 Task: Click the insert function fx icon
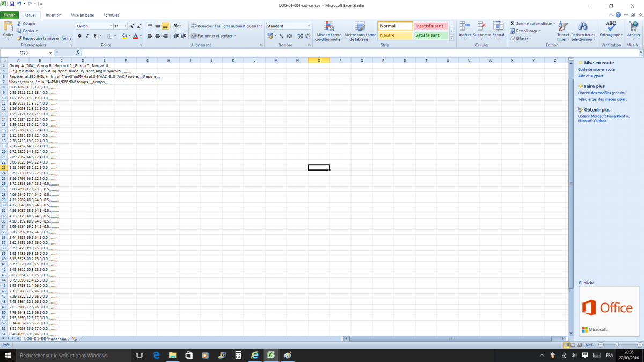pos(78,53)
